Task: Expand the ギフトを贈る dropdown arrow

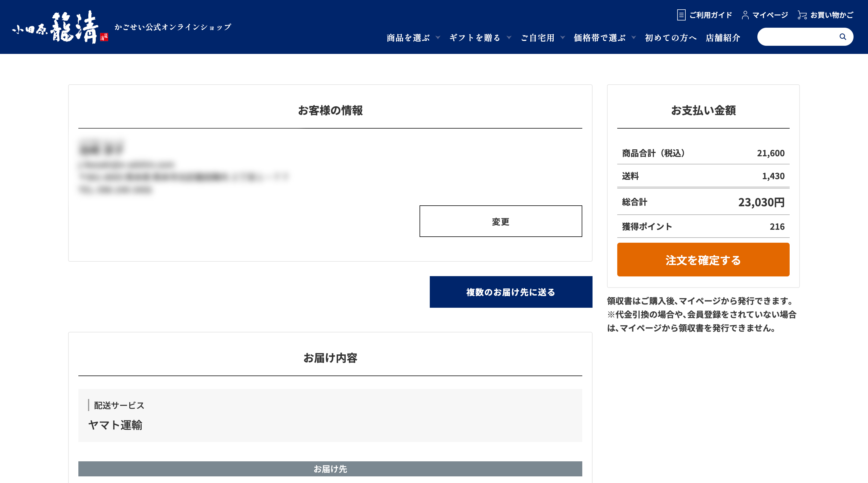Action: [509, 37]
